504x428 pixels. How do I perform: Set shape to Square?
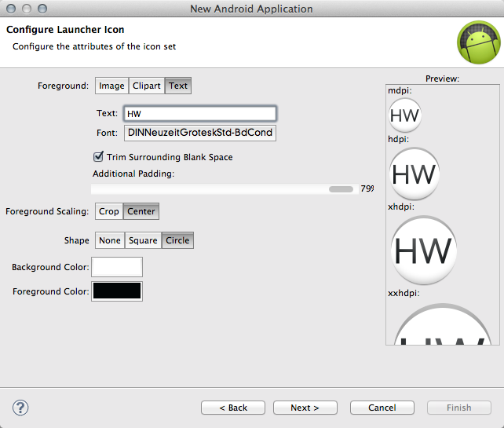[143, 240]
